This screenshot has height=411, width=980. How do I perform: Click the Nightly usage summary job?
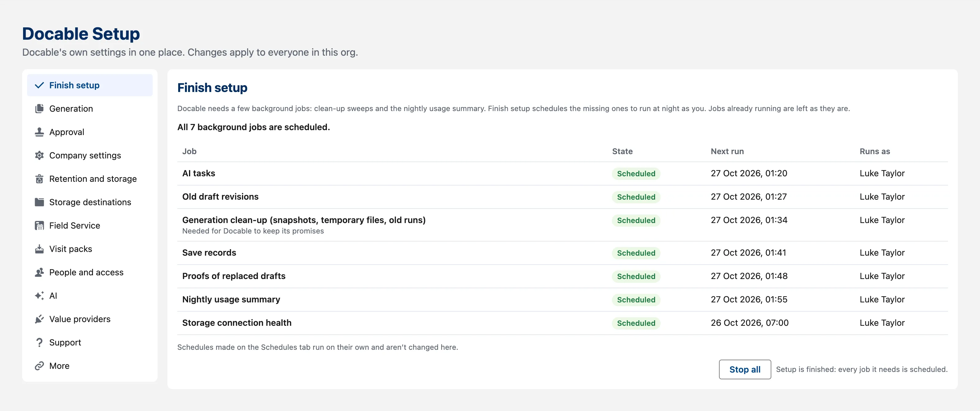(231, 300)
